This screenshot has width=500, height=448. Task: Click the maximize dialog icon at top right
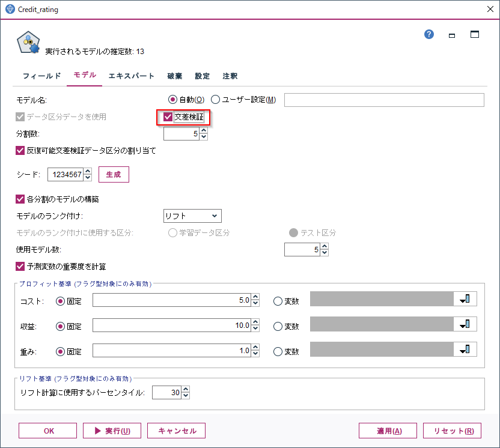[x=475, y=34]
